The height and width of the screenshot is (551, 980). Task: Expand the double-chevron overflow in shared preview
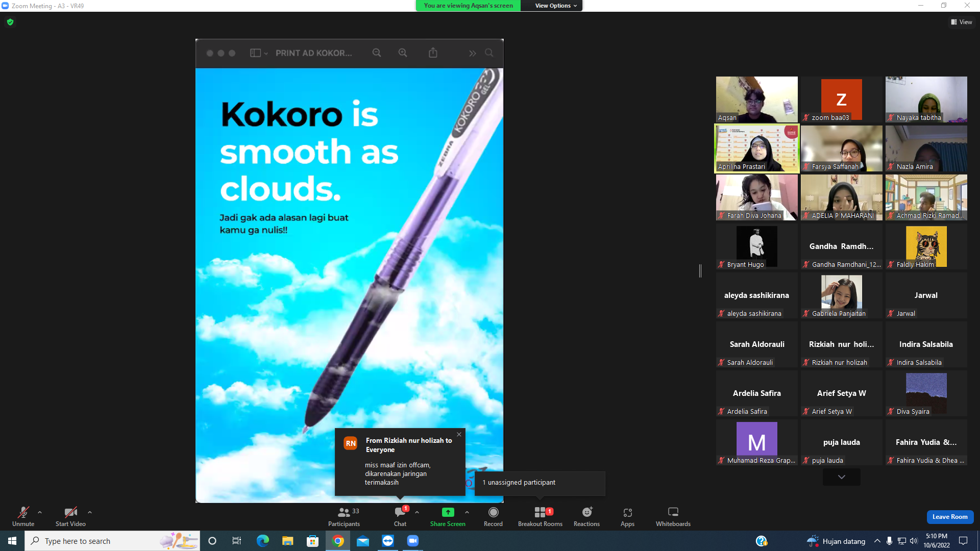[473, 53]
